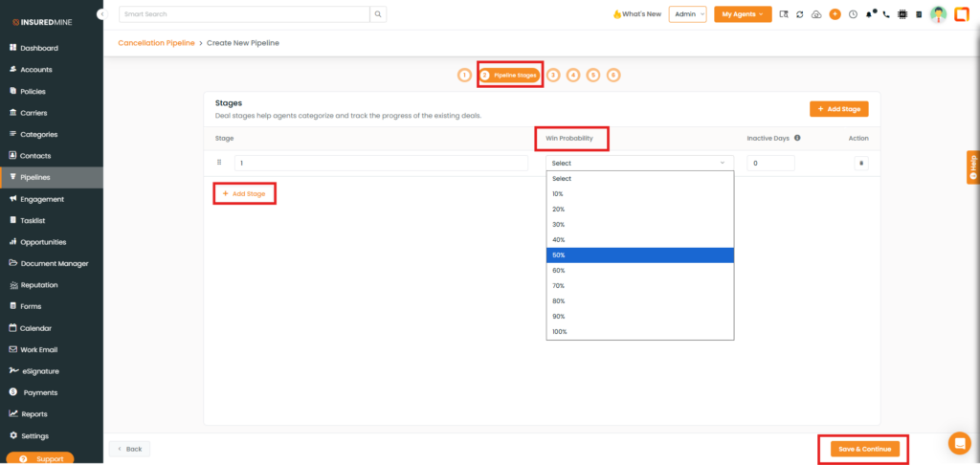Jump to step 3 in pipeline wizard
This screenshot has width=980, height=465.
(553, 75)
